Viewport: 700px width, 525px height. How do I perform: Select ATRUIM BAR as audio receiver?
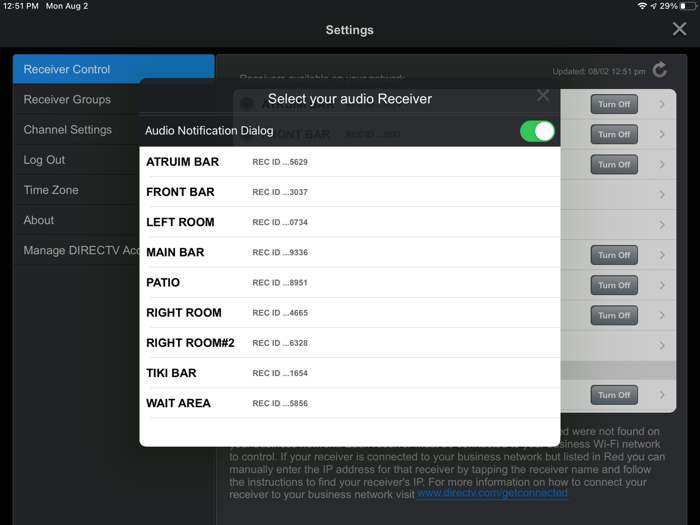click(350, 162)
